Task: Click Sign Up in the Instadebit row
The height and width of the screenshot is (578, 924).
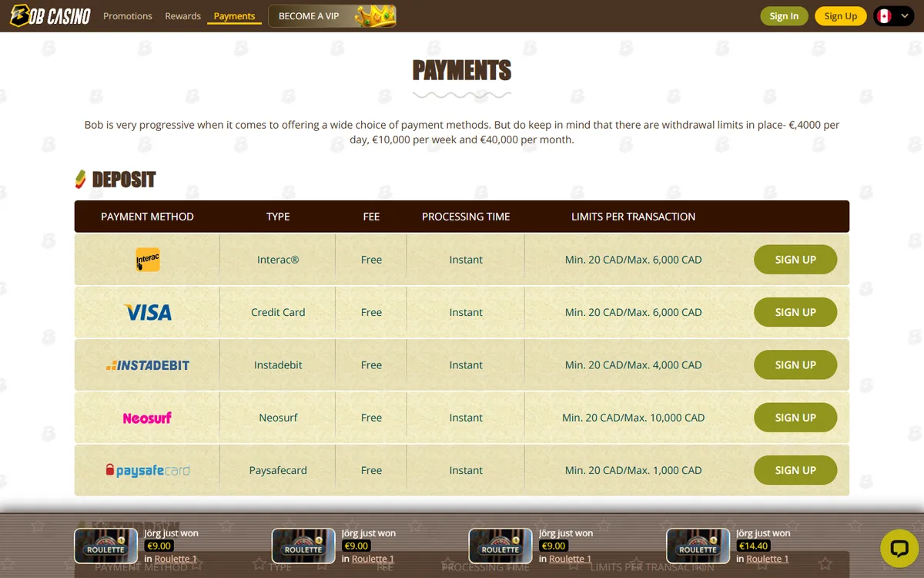Action: click(795, 365)
